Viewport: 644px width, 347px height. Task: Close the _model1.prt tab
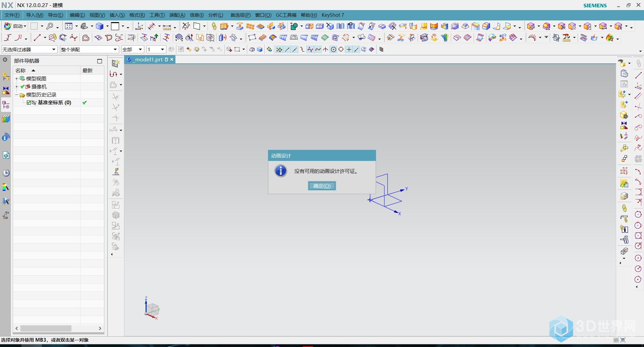(172, 59)
